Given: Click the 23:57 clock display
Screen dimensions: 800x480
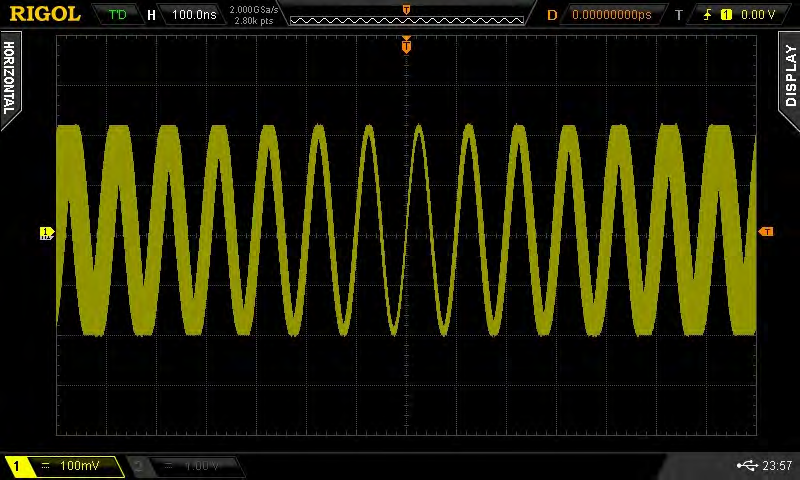Looking at the screenshot, I should (777, 465).
